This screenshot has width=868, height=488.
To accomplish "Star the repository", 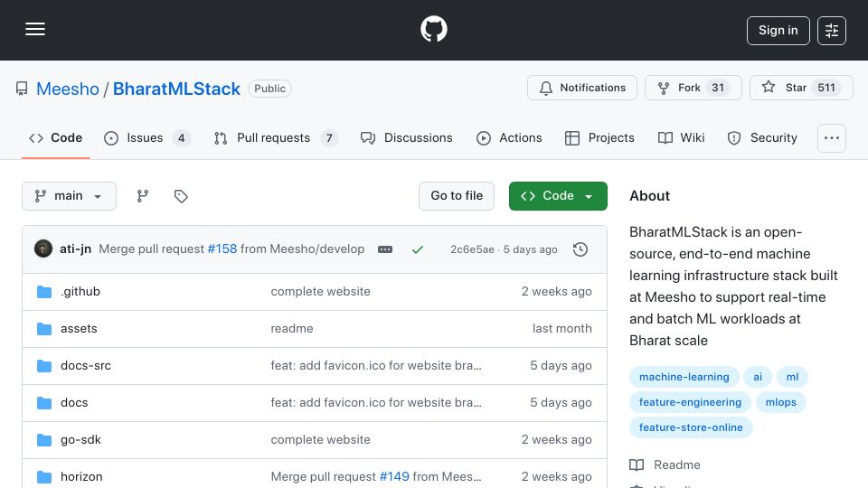I will pyautogui.click(x=801, y=88).
